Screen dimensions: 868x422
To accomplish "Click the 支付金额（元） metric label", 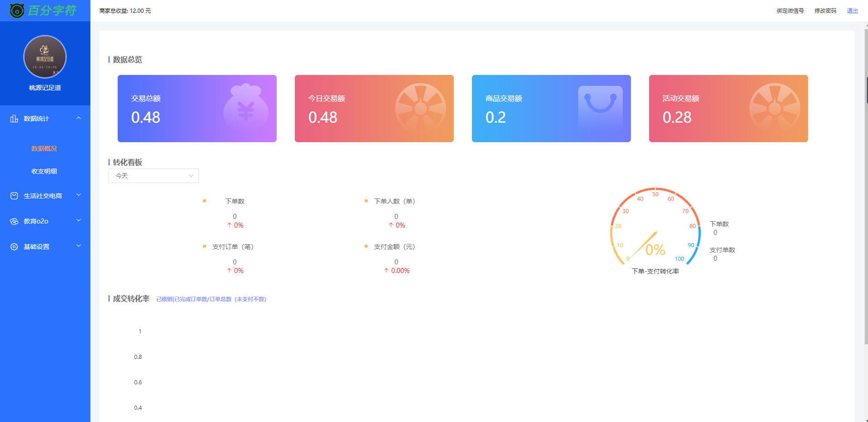I will 395,247.
